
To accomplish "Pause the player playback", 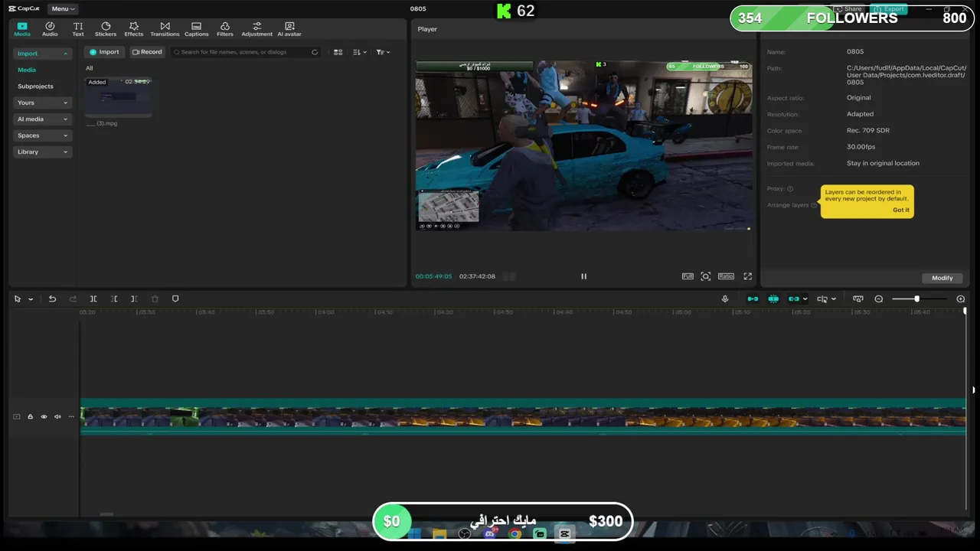I will click(583, 276).
